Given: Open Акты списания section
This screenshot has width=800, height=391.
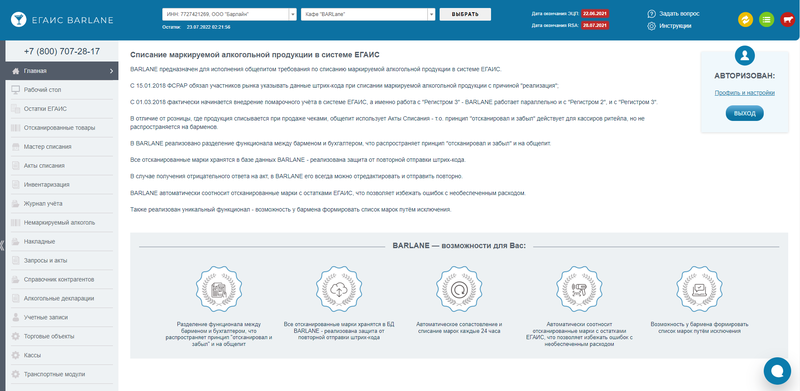Looking at the screenshot, I should 62,166.
